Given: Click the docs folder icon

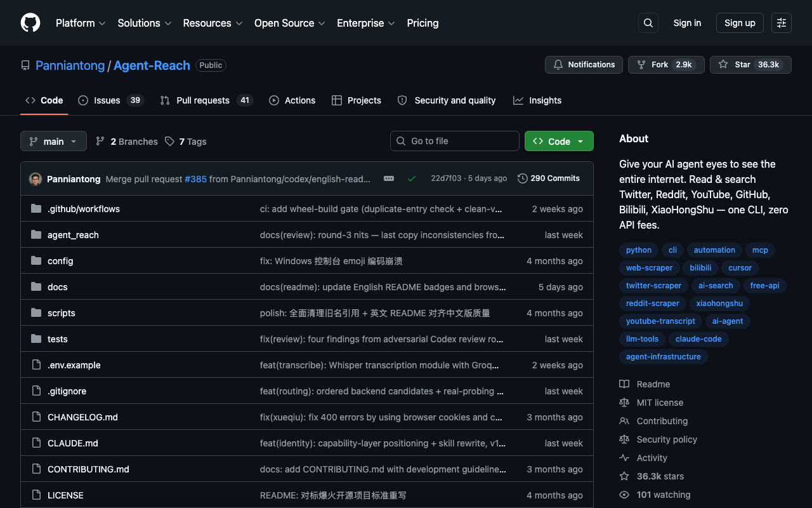Looking at the screenshot, I should click(36, 287).
